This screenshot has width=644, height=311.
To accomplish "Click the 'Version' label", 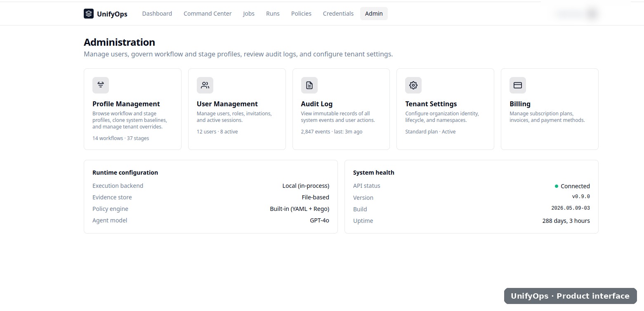I will pos(363,198).
